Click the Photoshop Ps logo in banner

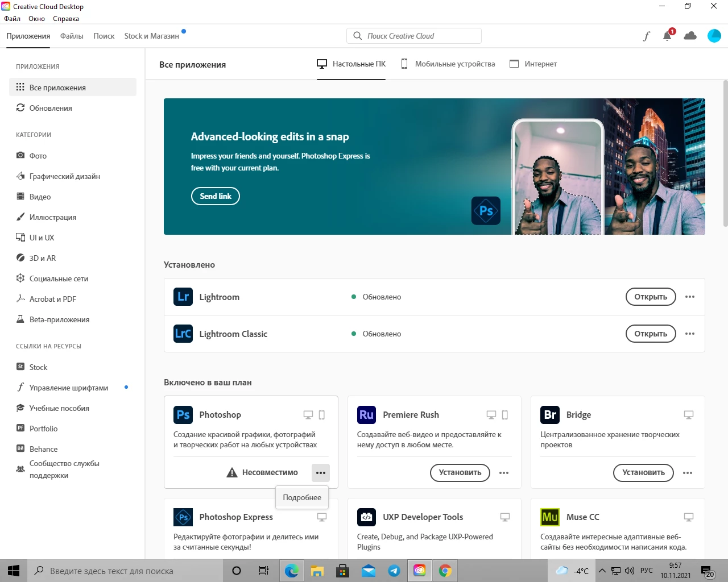(x=486, y=211)
